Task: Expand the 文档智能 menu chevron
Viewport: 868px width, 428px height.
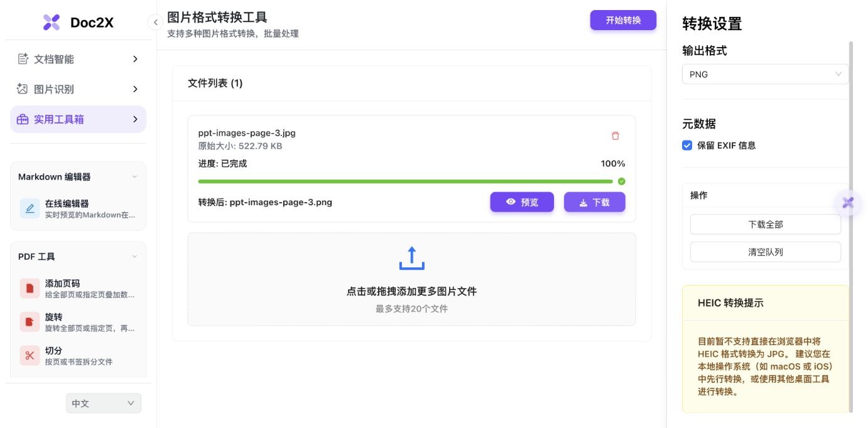Action: pos(135,59)
